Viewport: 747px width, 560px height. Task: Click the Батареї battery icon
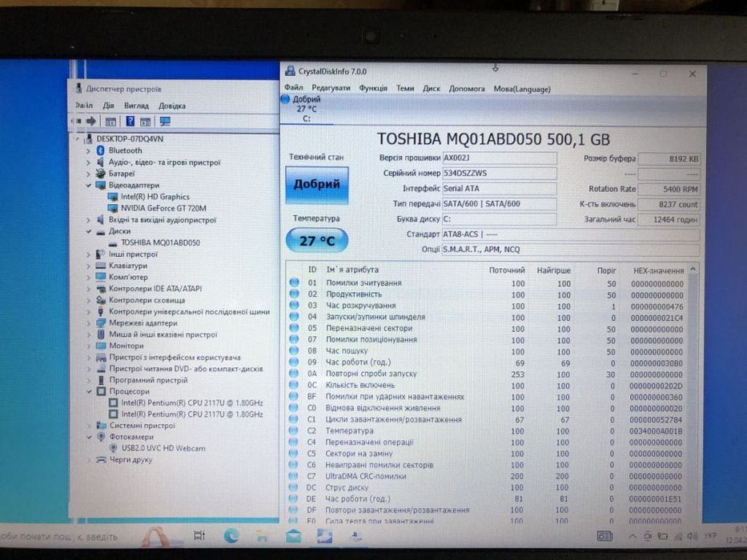coord(101,174)
